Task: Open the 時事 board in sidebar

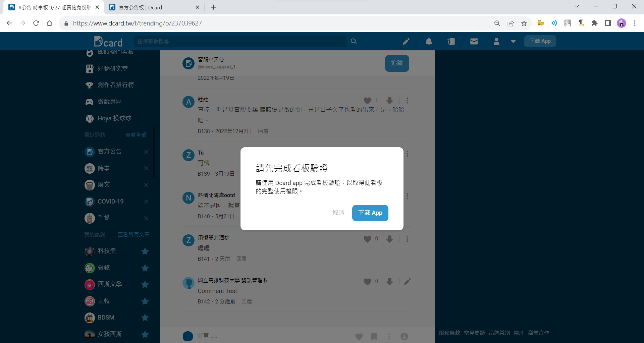Action: click(x=103, y=168)
